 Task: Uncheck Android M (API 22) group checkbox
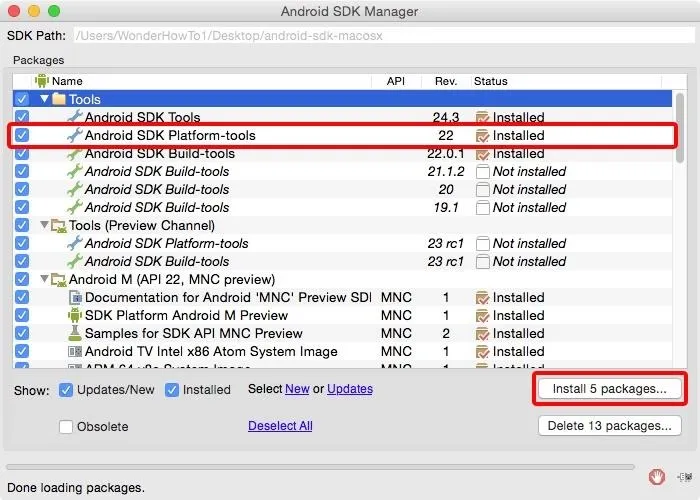[21, 279]
